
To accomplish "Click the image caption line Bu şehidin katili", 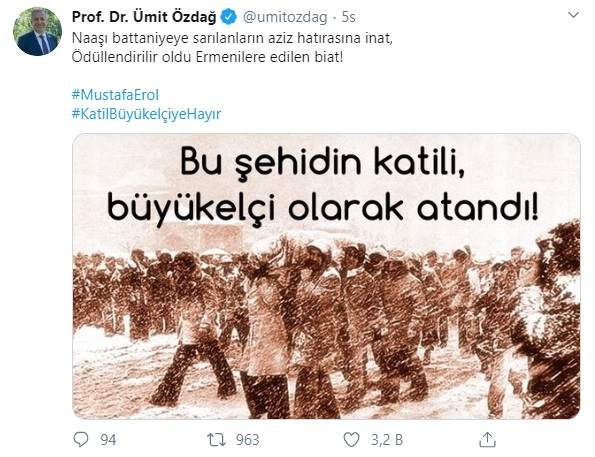I will click(x=323, y=164).
